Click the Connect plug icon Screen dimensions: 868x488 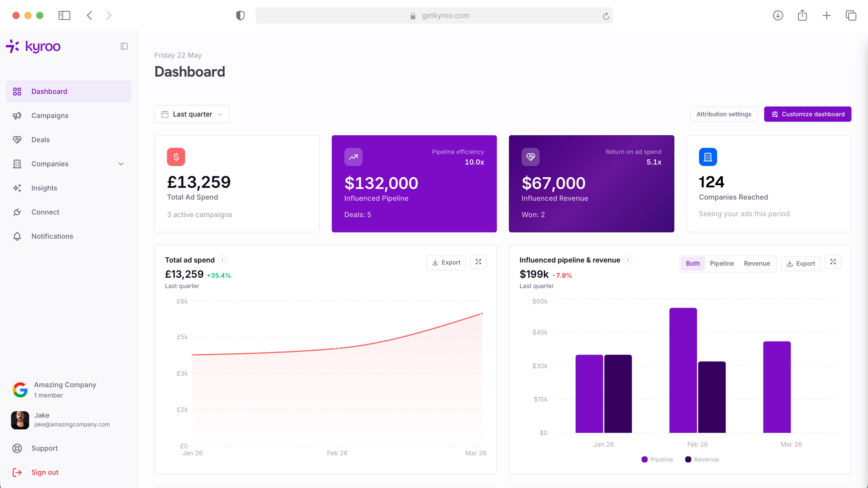pos(17,212)
